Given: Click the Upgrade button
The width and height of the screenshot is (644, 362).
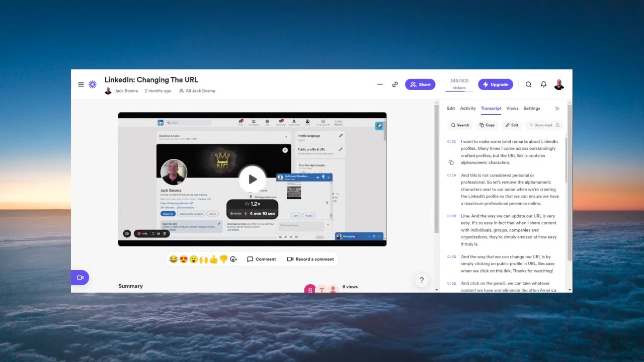Looking at the screenshot, I should point(496,84).
